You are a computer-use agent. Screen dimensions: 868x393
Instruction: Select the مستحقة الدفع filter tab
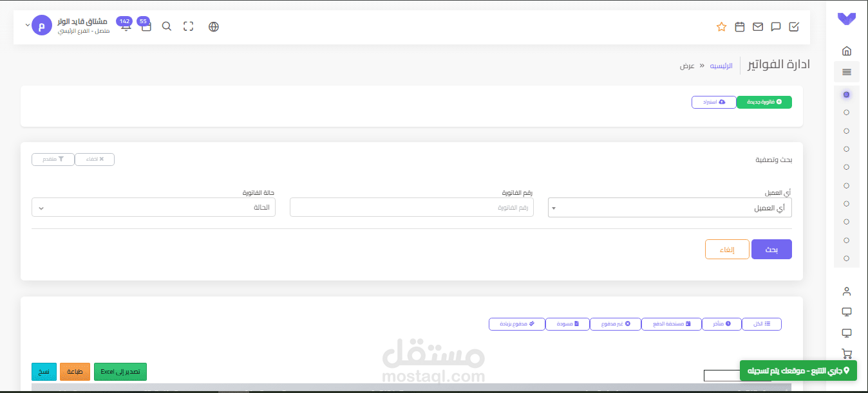[672, 324]
